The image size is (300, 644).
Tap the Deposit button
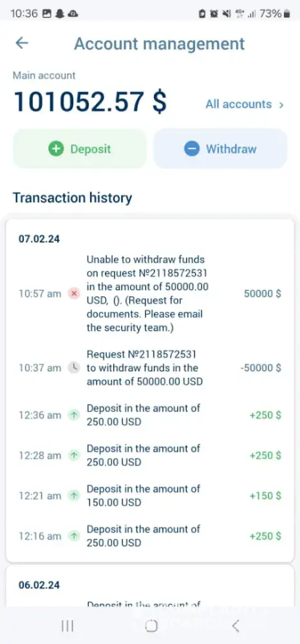[80, 149]
